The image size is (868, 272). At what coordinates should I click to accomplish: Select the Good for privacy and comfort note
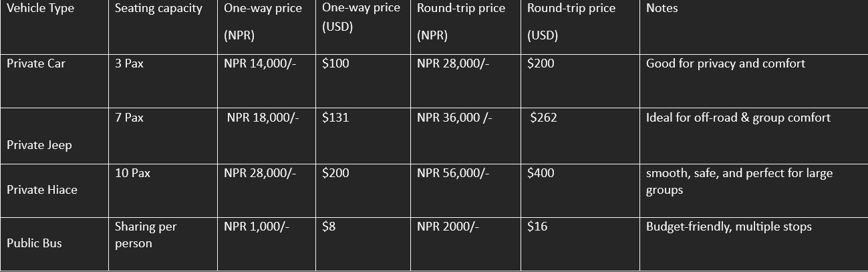(726, 64)
